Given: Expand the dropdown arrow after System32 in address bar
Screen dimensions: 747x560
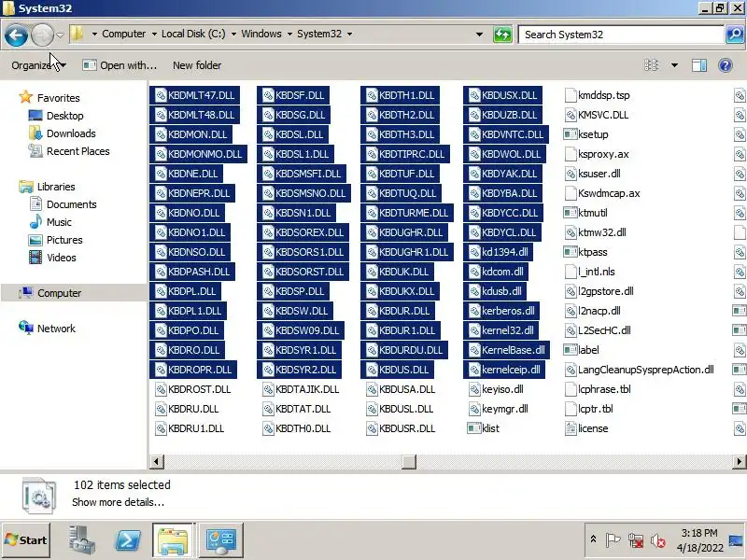Looking at the screenshot, I should click(x=349, y=34).
